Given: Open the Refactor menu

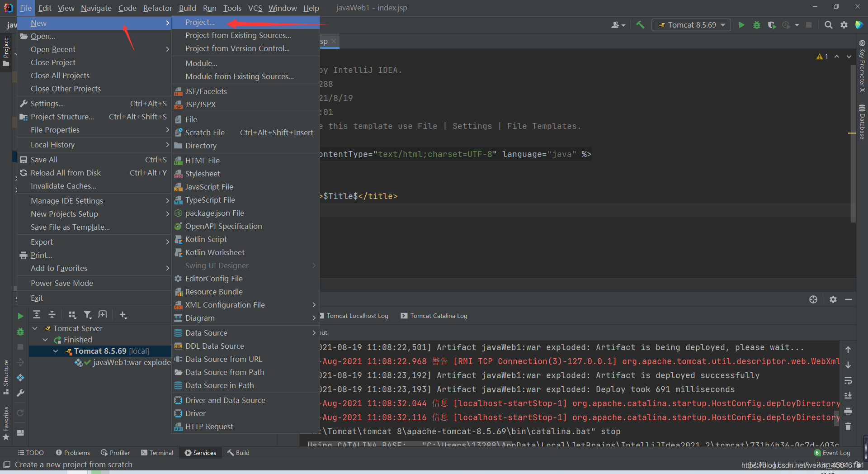Looking at the screenshot, I should click(157, 8).
